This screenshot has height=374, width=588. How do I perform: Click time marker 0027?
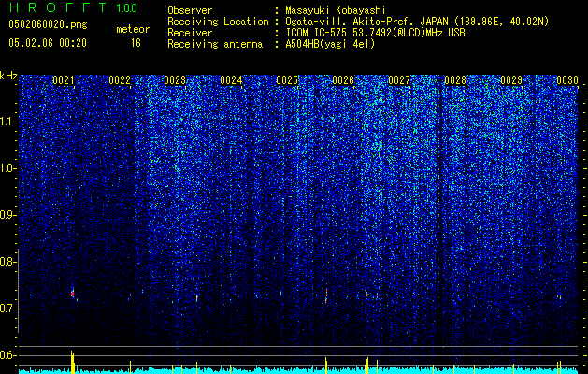pos(399,80)
